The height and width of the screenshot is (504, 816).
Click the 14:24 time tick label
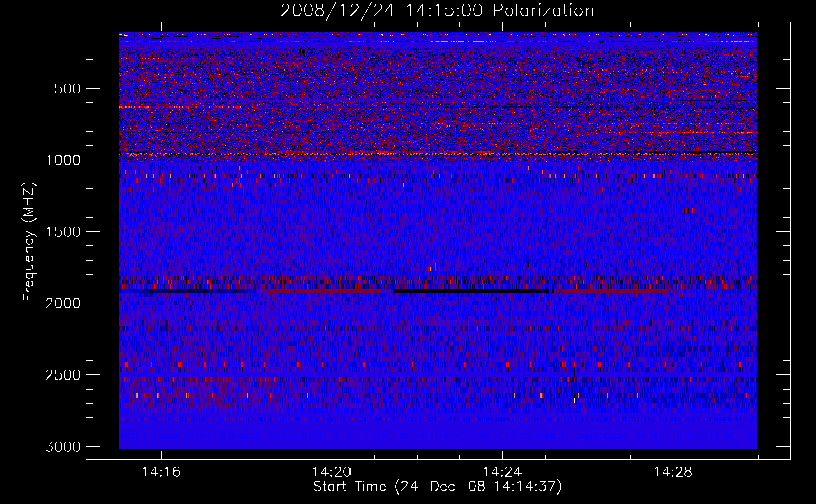click(502, 472)
